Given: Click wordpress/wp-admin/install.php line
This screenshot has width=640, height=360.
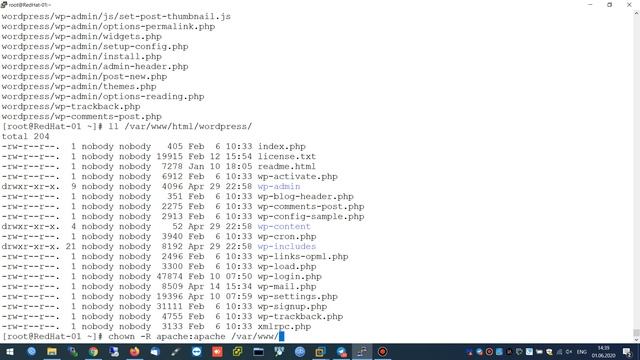Looking at the screenshot, I should (81, 56).
